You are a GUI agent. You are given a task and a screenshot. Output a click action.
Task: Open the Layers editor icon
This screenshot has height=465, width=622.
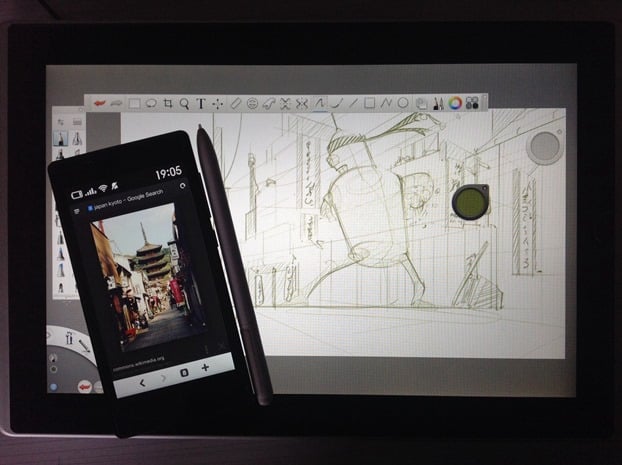[422, 104]
